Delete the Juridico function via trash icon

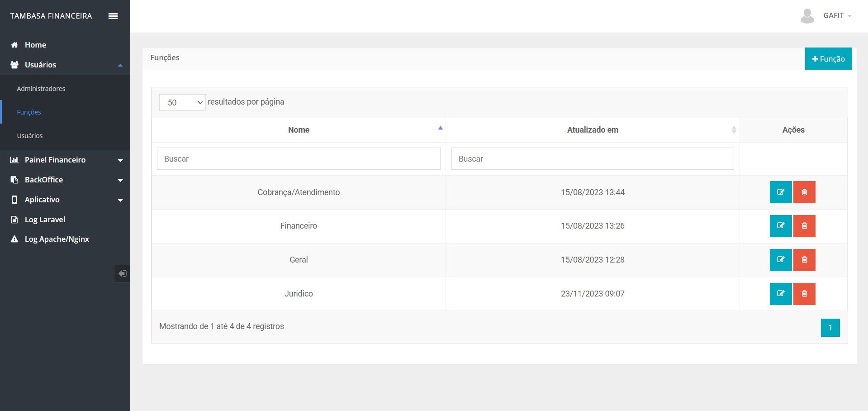click(804, 294)
